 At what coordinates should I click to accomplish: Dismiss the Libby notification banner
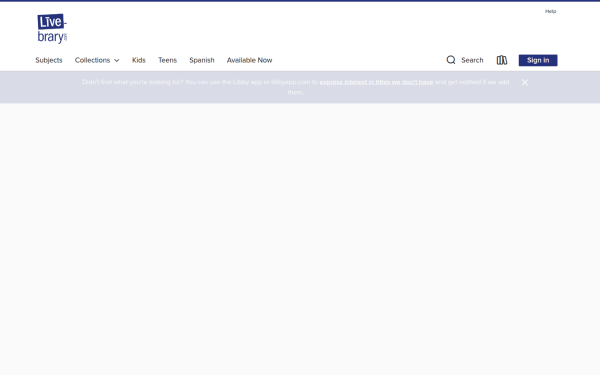(525, 82)
